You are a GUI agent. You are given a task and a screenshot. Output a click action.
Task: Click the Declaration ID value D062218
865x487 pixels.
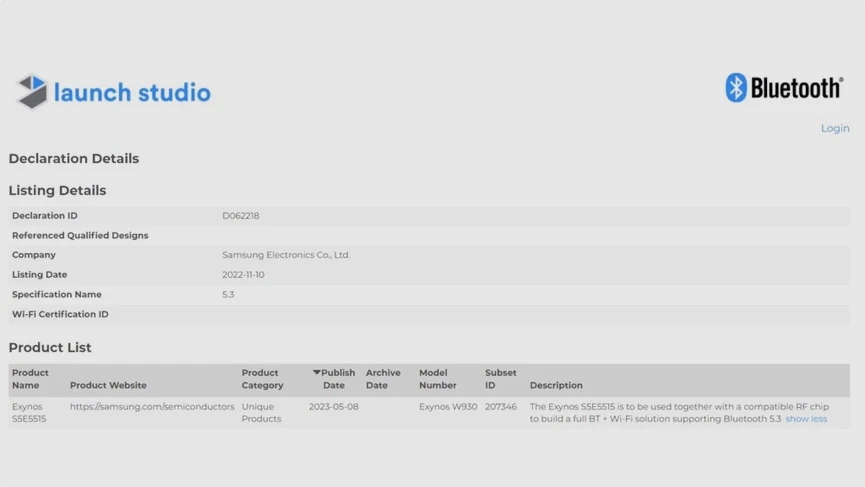pos(240,216)
